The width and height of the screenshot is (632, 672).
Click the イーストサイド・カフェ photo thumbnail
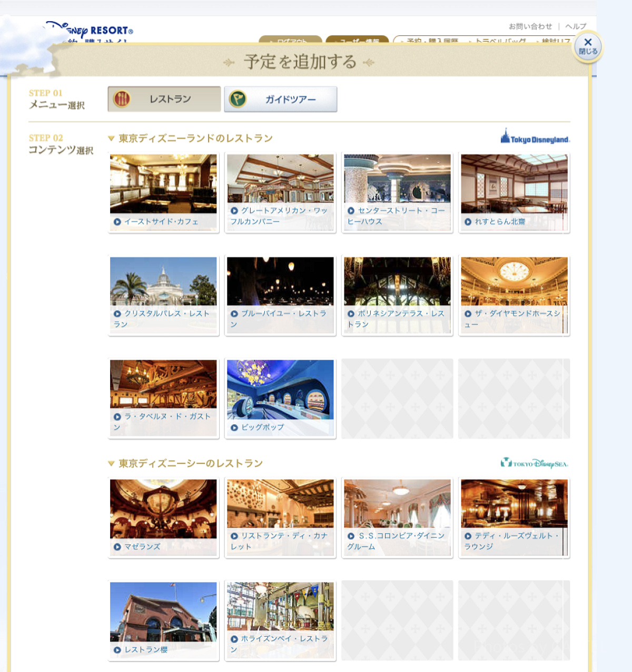click(163, 183)
